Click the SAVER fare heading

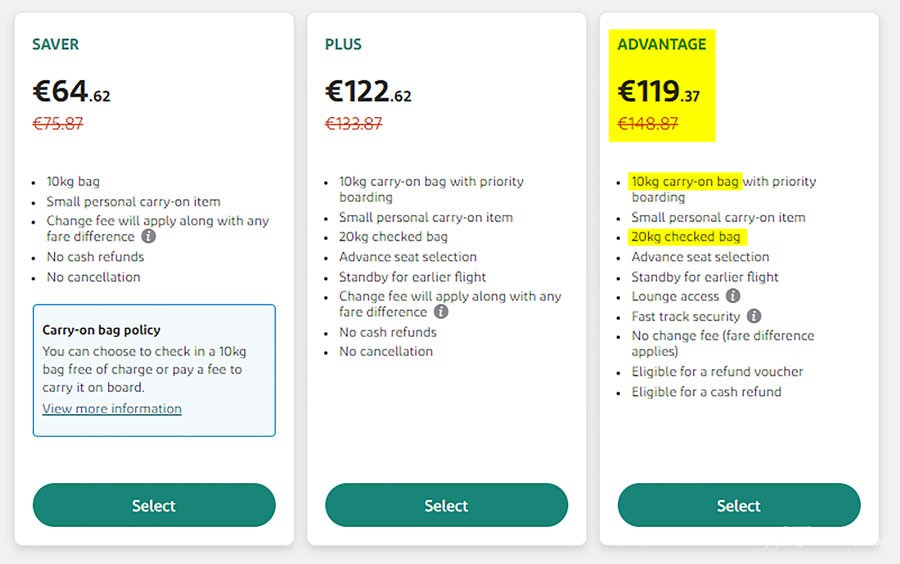(x=56, y=44)
